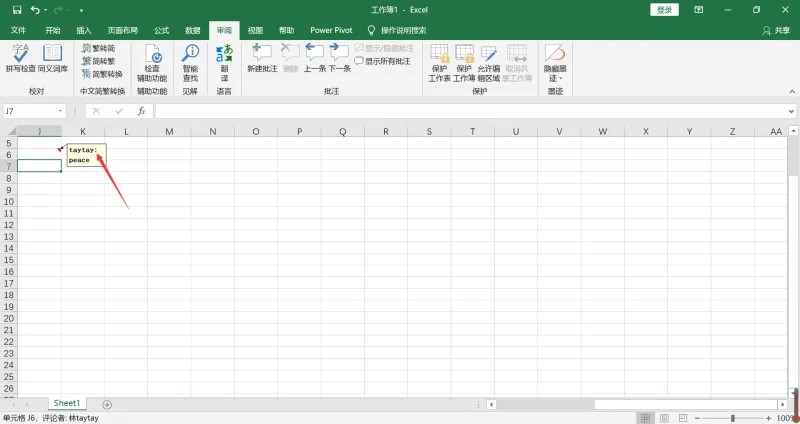
Task: Open the 文件 File tab
Action: point(18,30)
